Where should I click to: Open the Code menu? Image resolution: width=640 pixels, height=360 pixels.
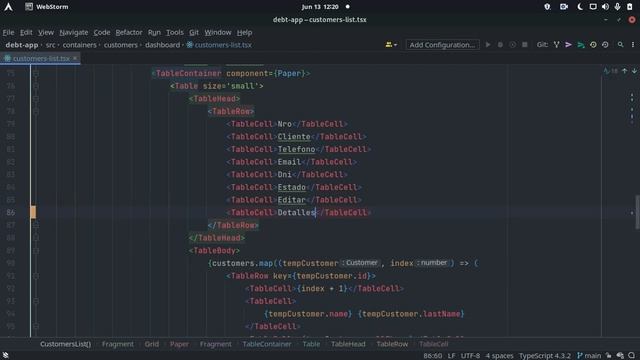102,32
